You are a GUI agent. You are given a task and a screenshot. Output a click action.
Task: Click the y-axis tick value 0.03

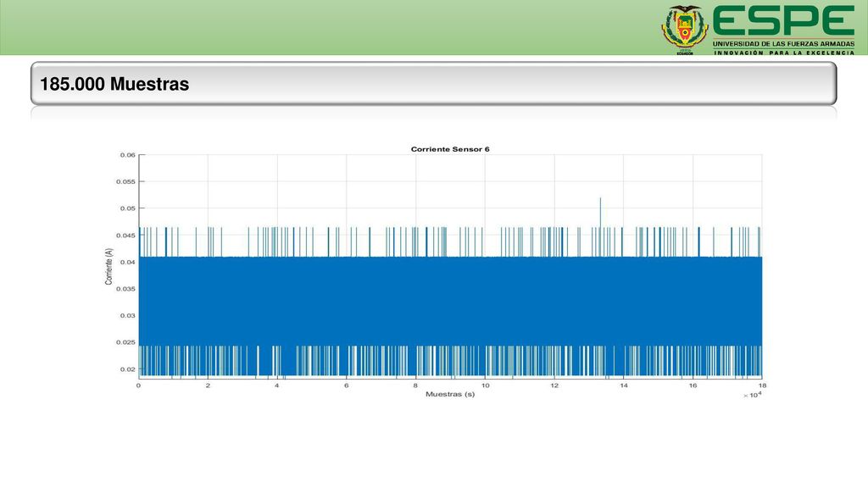pos(128,316)
